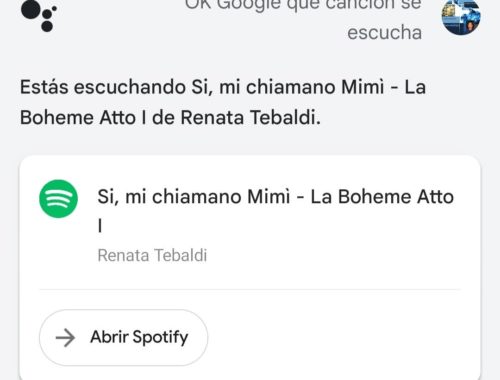
Task: Click the arrow icon in Abrir Spotify
Action: (65, 337)
